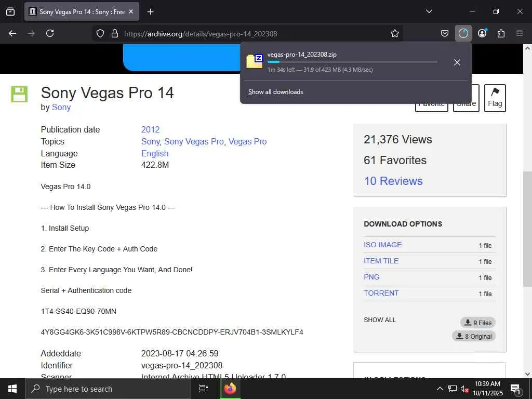Open the Firefox account menu
Image resolution: width=532 pixels, height=399 pixels.
pos(482,33)
